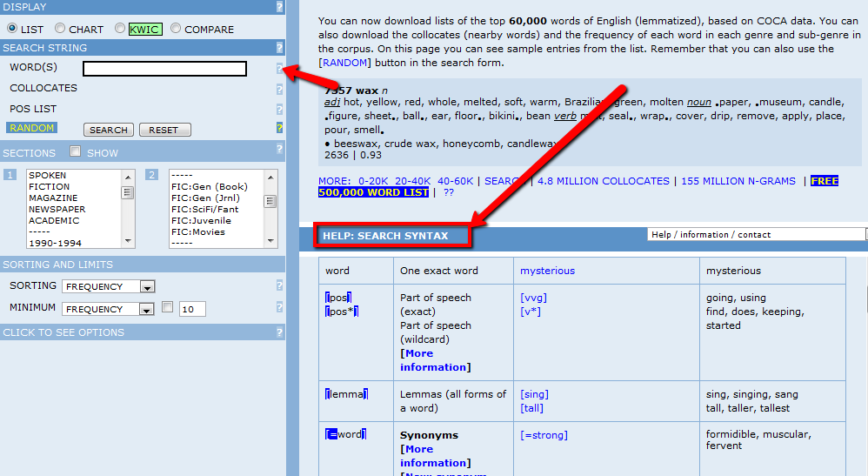Toggle the MINIMUM frequency checkbox
Screen dimensions: 868x476
[x=167, y=307]
